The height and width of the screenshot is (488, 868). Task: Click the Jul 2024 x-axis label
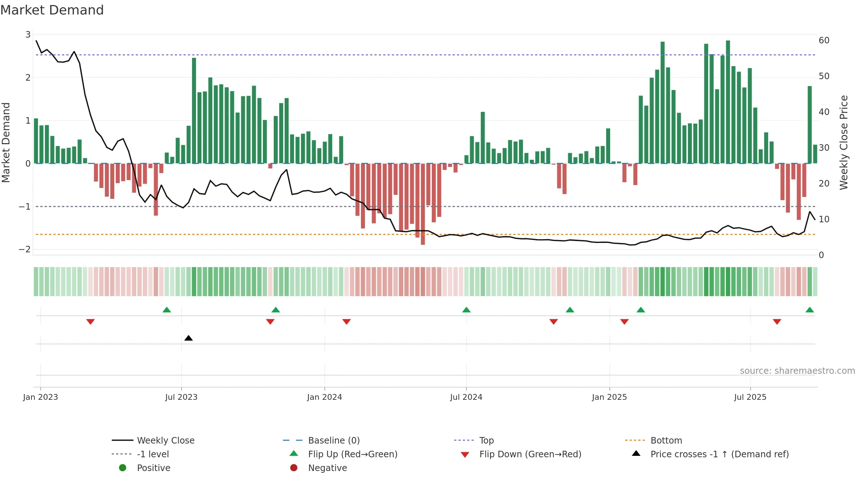tap(466, 397)
